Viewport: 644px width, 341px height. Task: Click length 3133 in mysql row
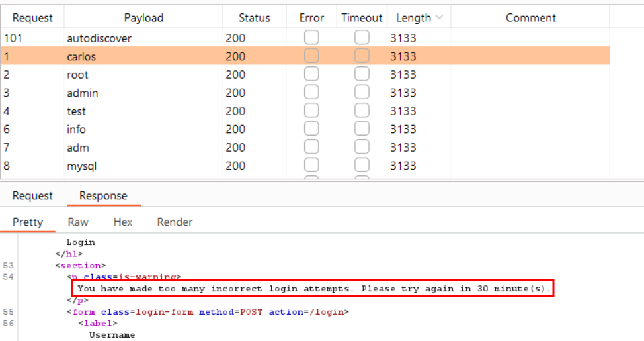coord(419,166)
